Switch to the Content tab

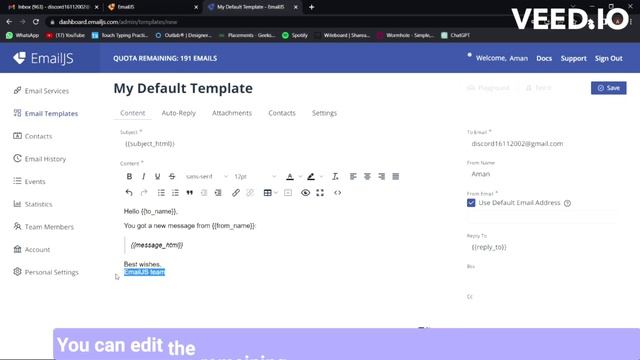tap(133, 113)
